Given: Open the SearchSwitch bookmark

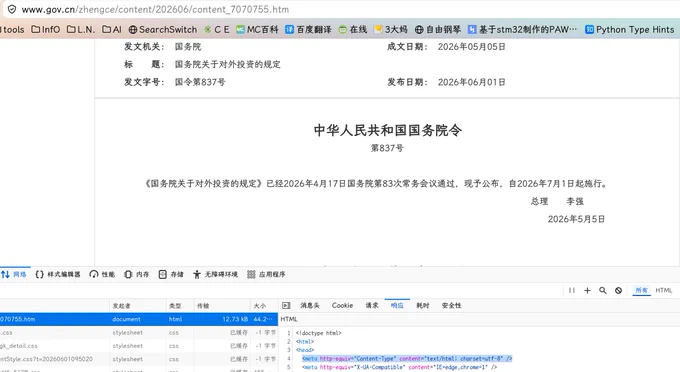Looking at the screenshot, I should [163, 29].
